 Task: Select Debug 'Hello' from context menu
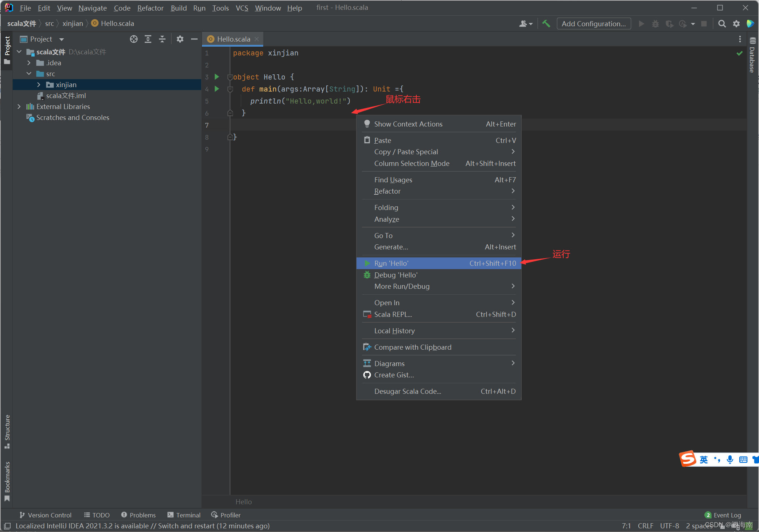click(x=439, y=275)
